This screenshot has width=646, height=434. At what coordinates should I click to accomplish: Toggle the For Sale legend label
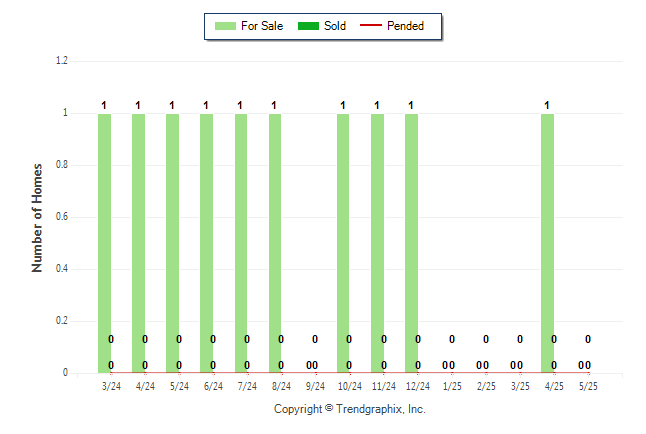coord(262,26)
